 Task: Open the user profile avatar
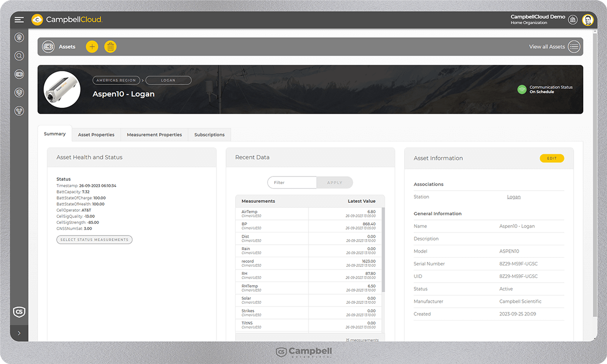[587, 20]
